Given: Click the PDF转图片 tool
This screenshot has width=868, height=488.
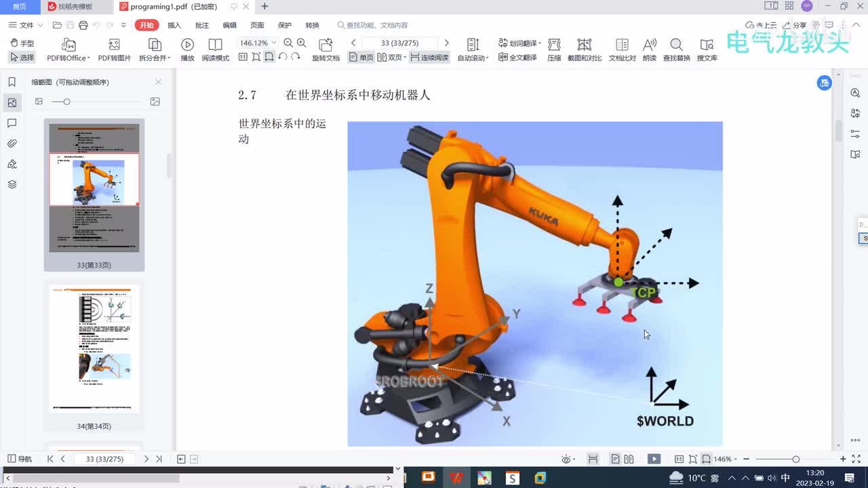Looking at the screenshot, I should coord(114,50).
